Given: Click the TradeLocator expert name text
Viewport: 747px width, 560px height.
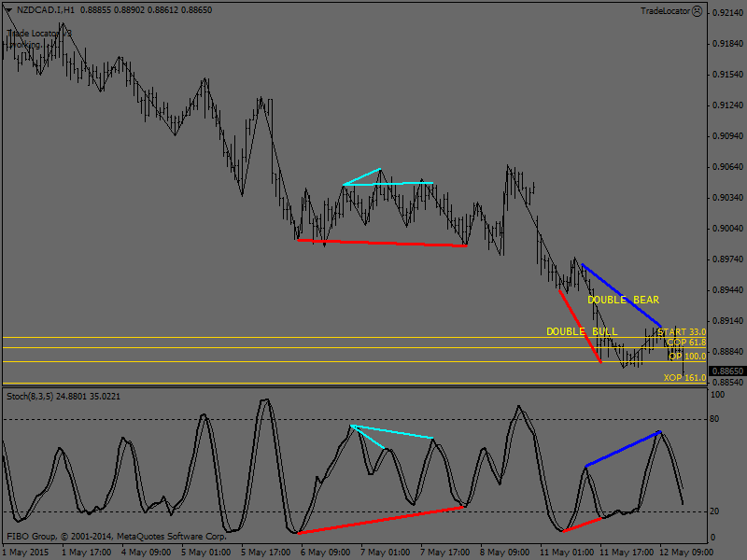Looking at the screenshot, I should coord(664,11).
